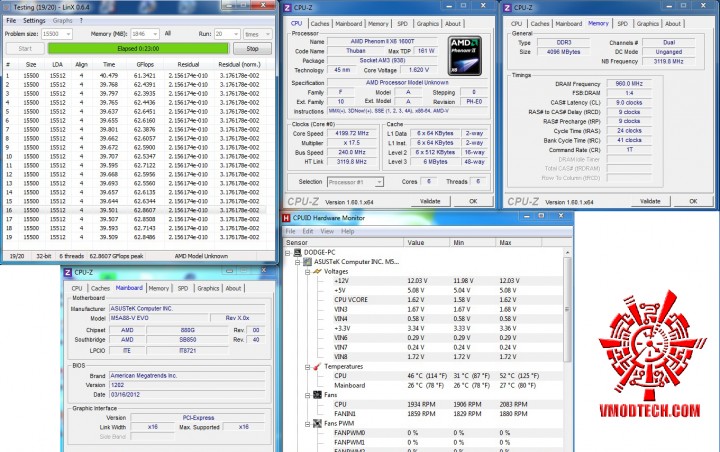The image size is (720, 452).
Task: Switch to Caches tab in the CPU-Z CPU window
Action: coord(320,24)
